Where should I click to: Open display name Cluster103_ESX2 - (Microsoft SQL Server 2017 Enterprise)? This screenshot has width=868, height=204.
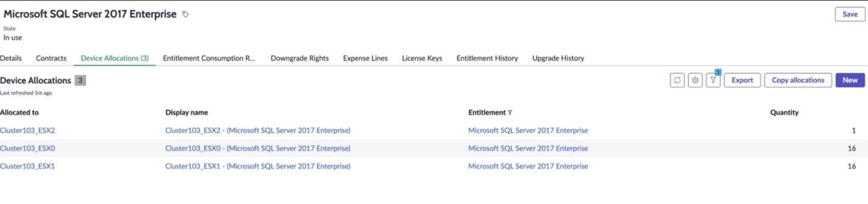click(x=258, y=130)
